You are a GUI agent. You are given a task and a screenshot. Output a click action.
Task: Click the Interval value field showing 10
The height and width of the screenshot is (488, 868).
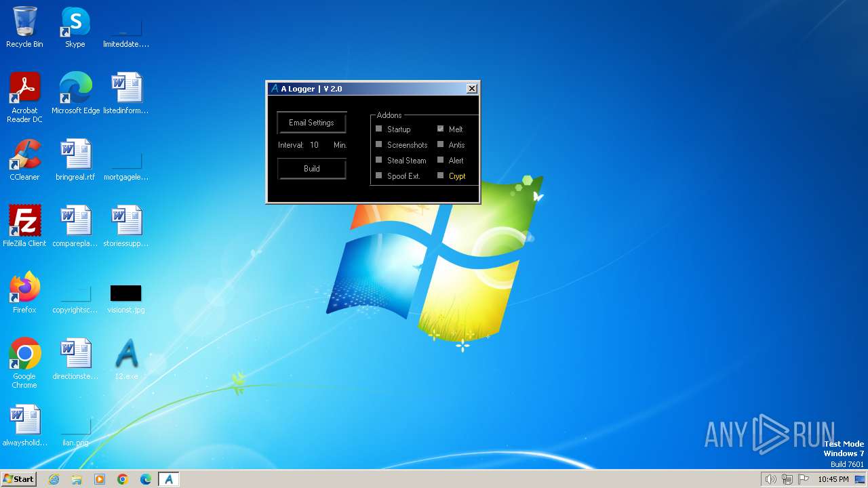point(316,145)
